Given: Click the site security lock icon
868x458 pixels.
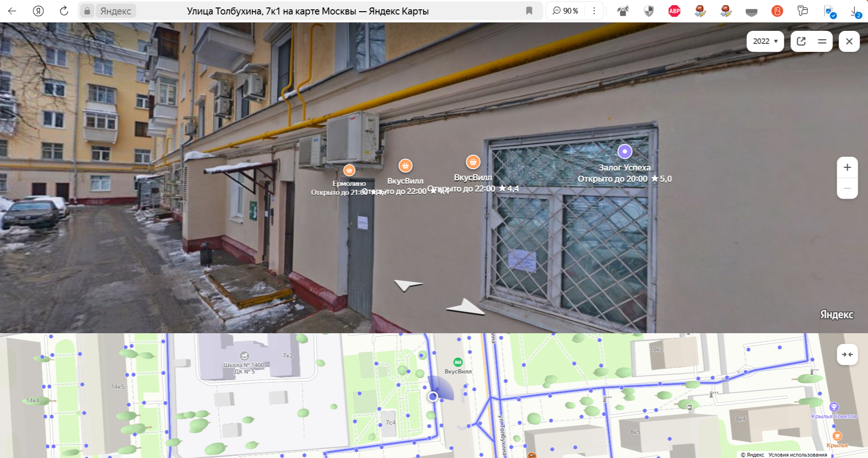Looking at the screenshot, I should click(x=87, y=11).
